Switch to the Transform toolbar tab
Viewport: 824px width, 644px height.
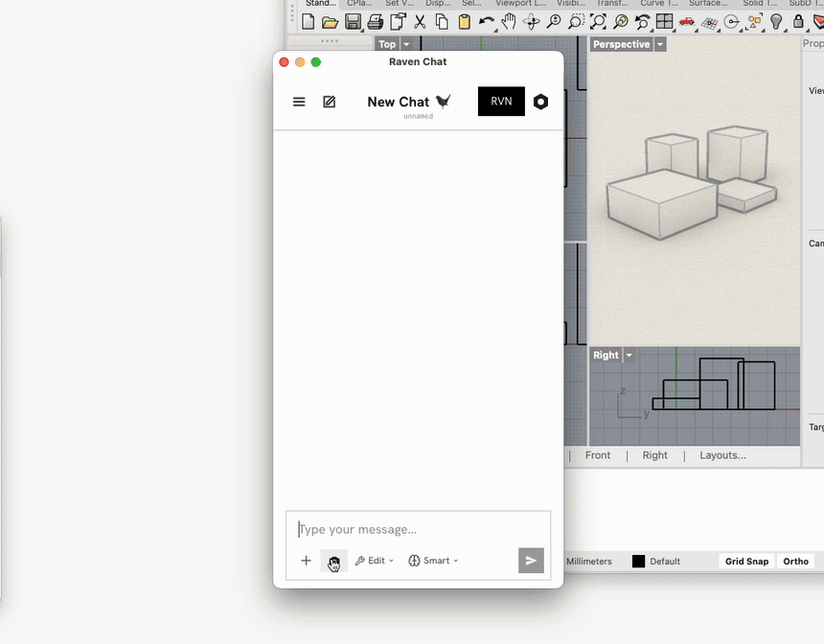point(612,4)
